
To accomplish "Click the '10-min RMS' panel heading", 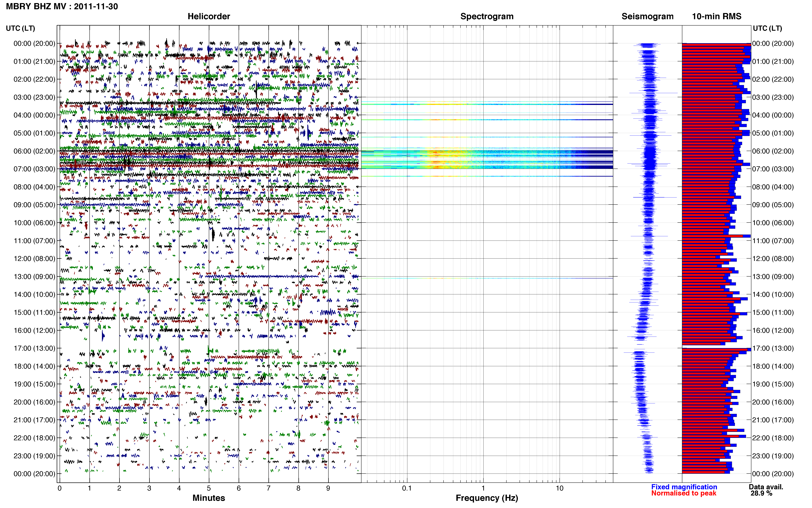I will 717,16.
